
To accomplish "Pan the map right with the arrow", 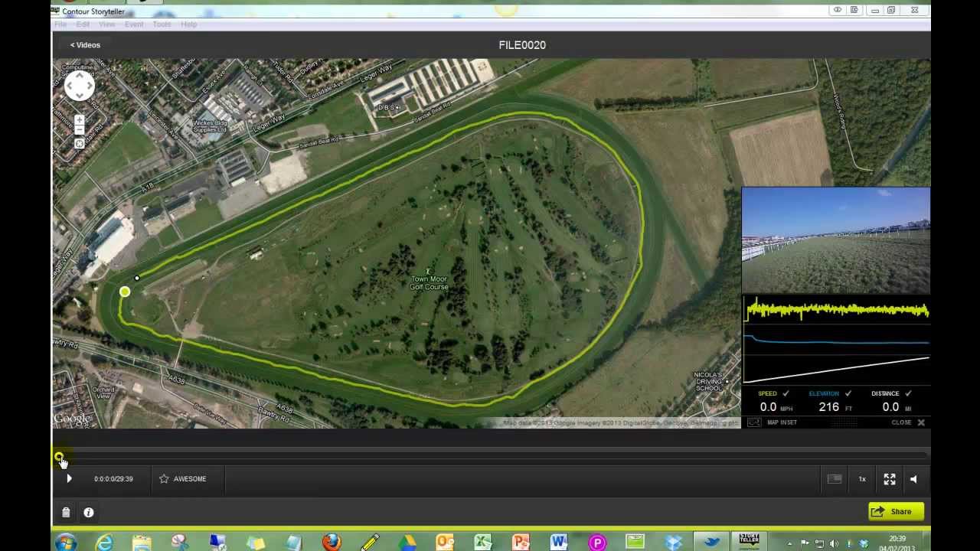I will point(89,86).
